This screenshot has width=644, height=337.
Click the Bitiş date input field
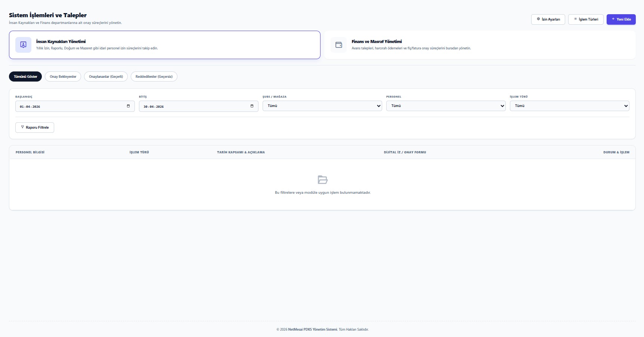pos(199,106)
